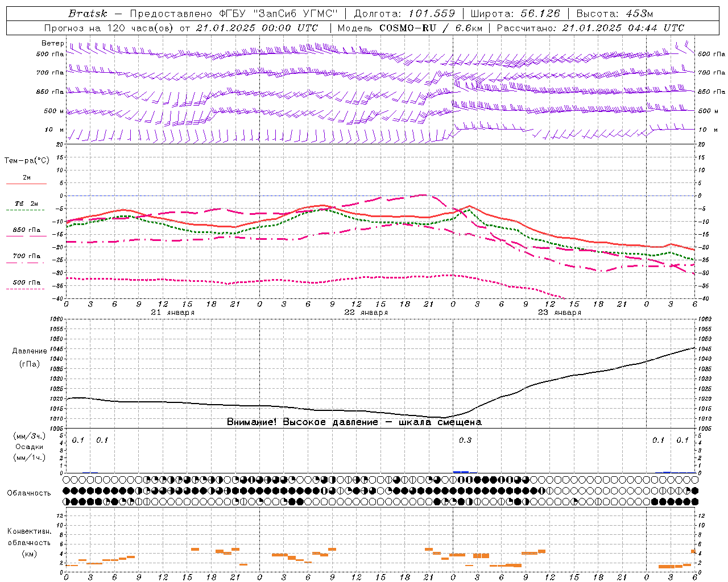Click the 'Рассчитано: 21.01.2025 04:44 UTC' timestamp

tap(590, 28)
